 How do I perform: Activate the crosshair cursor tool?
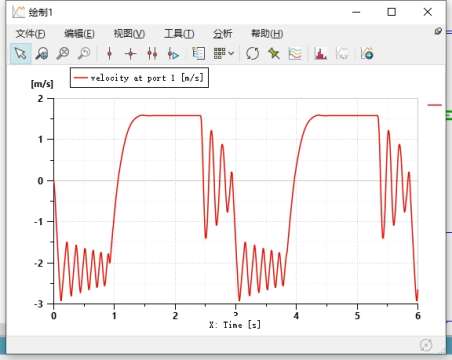pyautogui.click(x=130, y=53)
